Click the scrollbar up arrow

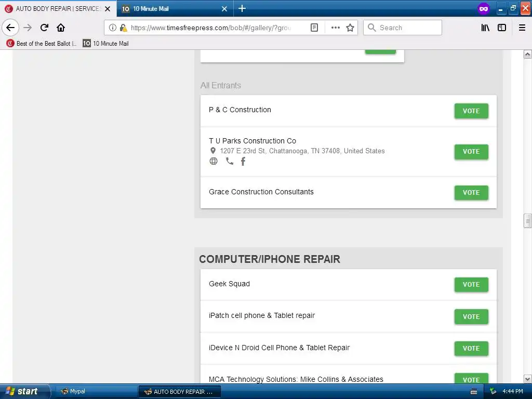tap(527, 54)
